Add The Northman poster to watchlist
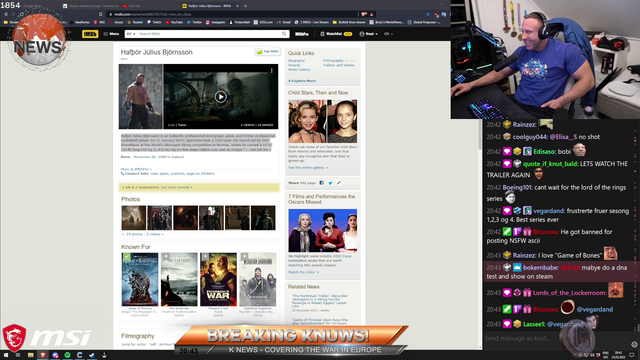This screenshot has height=360, width=640. [x=166, y=257]
